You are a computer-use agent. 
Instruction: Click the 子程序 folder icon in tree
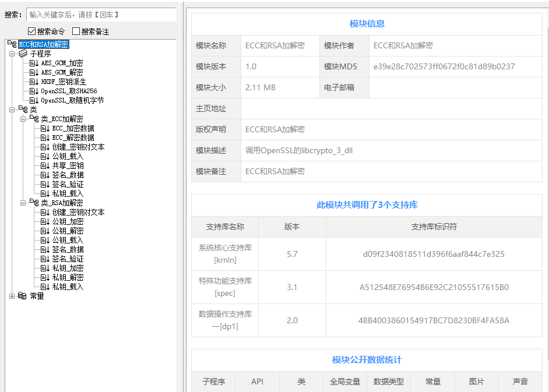(x=23, y=54)
